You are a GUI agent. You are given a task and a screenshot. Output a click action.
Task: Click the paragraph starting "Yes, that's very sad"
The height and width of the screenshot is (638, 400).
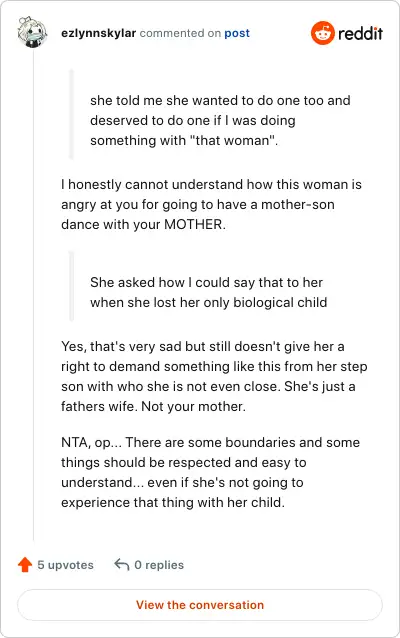click(x=214, y=376)
